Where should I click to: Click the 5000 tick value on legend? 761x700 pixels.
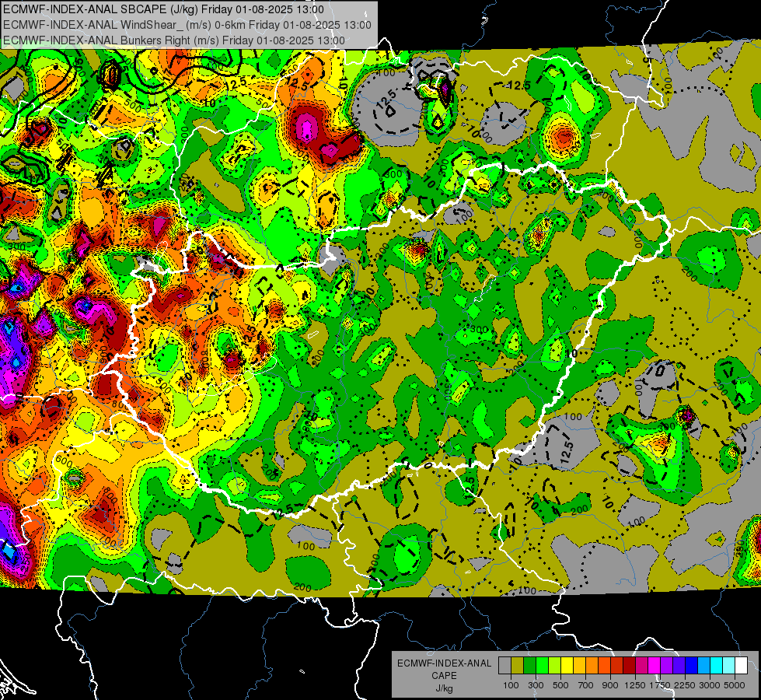click(735, 685)
